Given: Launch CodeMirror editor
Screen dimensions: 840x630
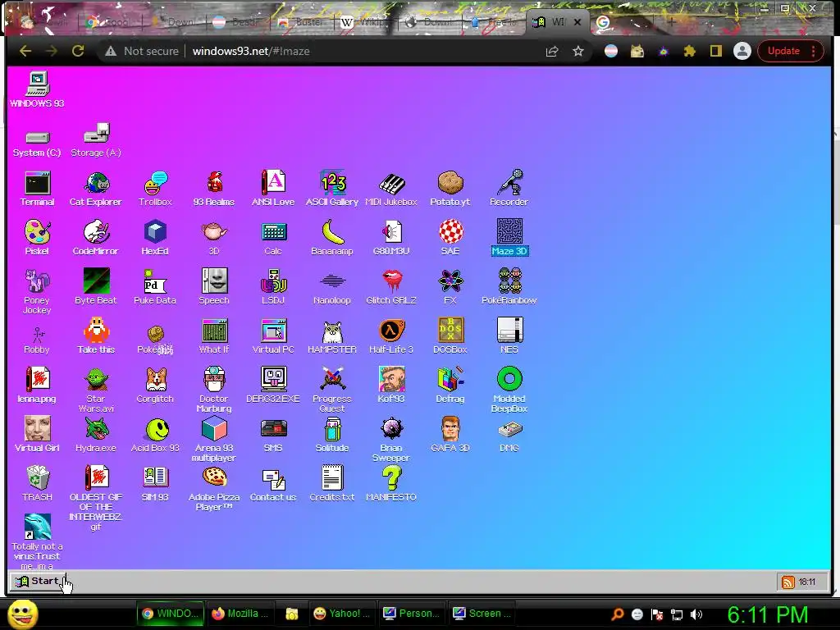Looking at the screenshot, I should (x=96, y=238).
